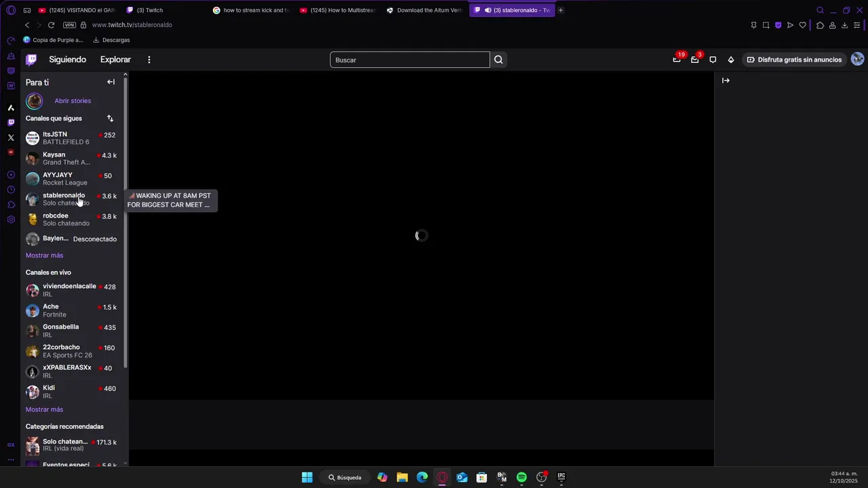Open File Explorer from the taskbar
This screenshot has width=868, height=488.
402,477
